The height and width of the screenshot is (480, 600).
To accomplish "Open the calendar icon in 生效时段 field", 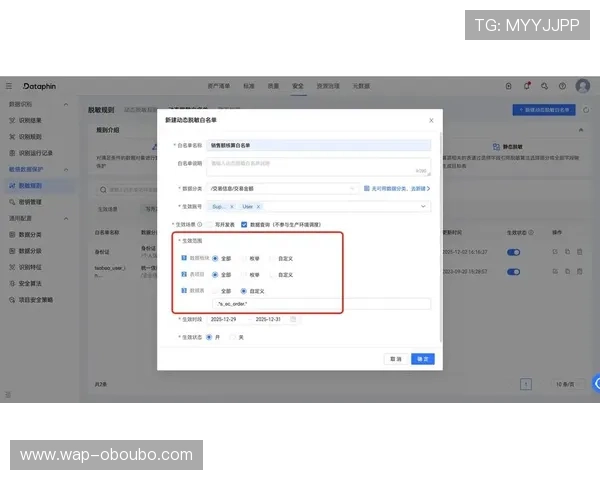I will (x=293, y=319).
